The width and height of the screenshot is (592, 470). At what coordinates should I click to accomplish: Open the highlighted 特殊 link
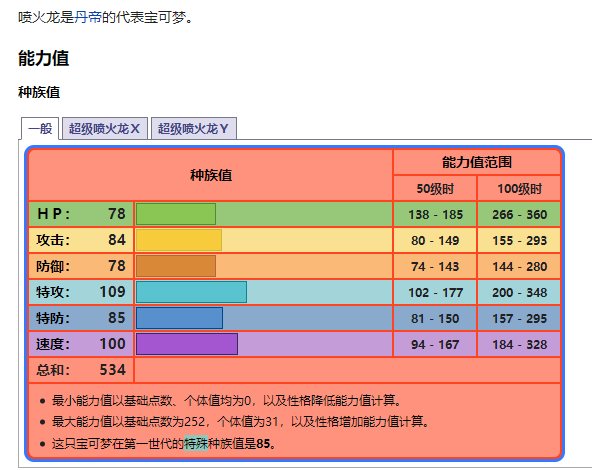196,444
